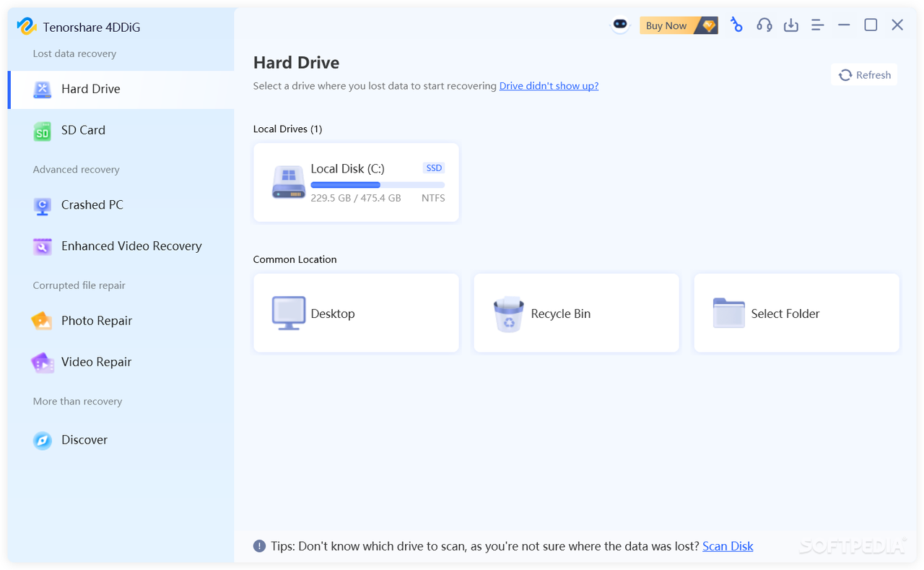Click the NTFS file system label
Viewport: 924px width, 570px height.
coord(433,198)
